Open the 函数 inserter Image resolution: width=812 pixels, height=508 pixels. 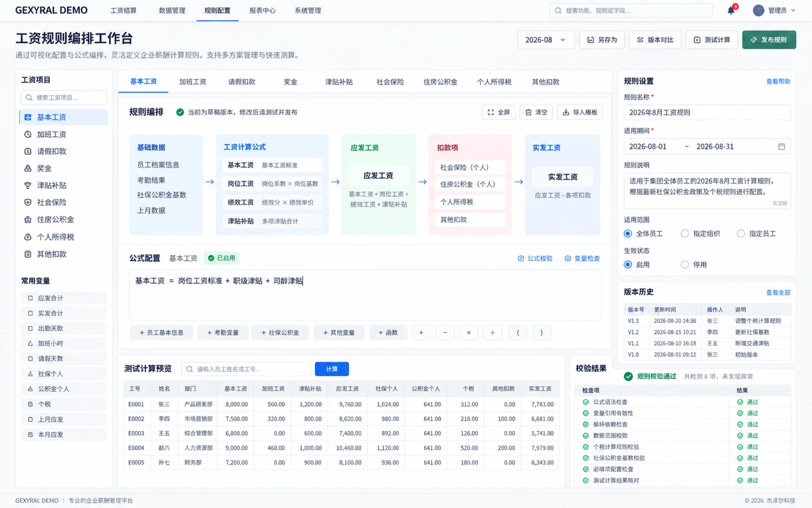pos(388,332)
